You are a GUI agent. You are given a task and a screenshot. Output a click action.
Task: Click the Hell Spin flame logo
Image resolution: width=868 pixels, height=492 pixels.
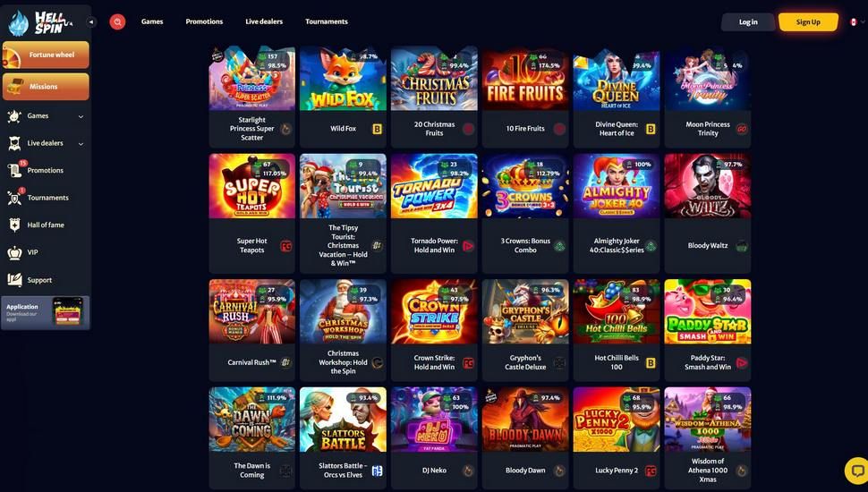click(18, 23)
